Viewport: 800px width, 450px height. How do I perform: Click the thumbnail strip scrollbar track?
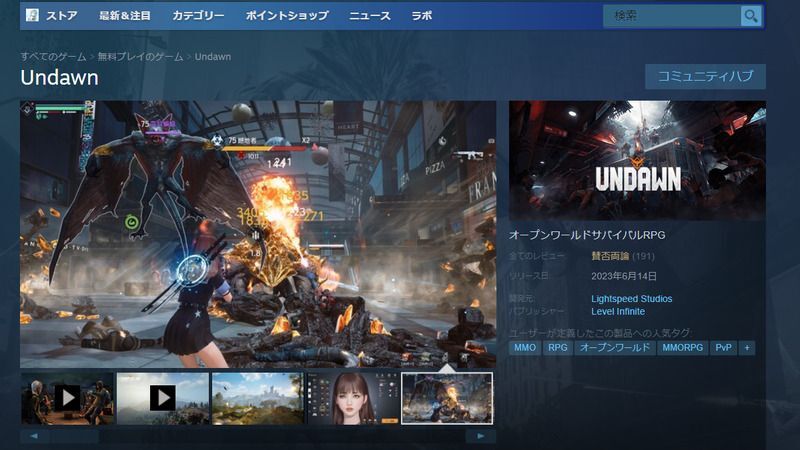click(258, 436)
